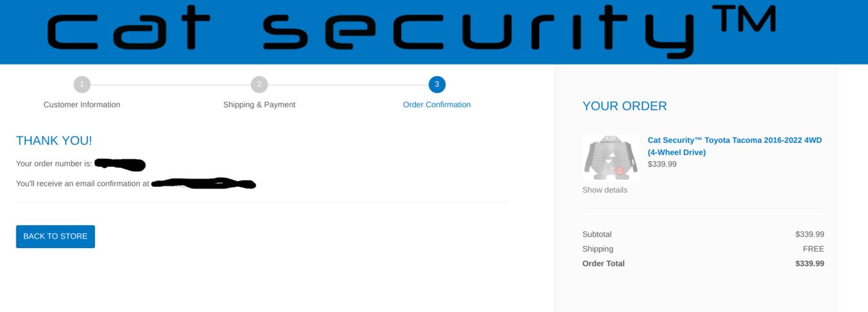Click the Order Total label
Image resolution: width=868 pixels, height=312 pixels.
tap(603, 263)
